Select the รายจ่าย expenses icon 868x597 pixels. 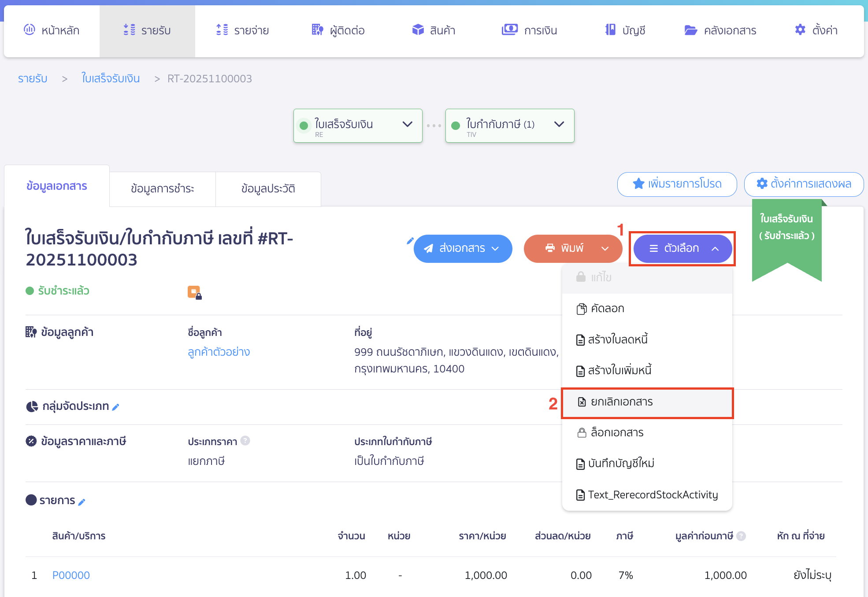click(222, 30)
